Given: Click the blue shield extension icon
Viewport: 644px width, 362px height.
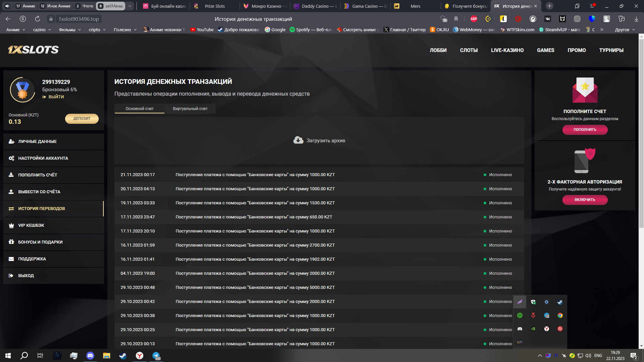Looking at the screenshot, I should (592, 19).
